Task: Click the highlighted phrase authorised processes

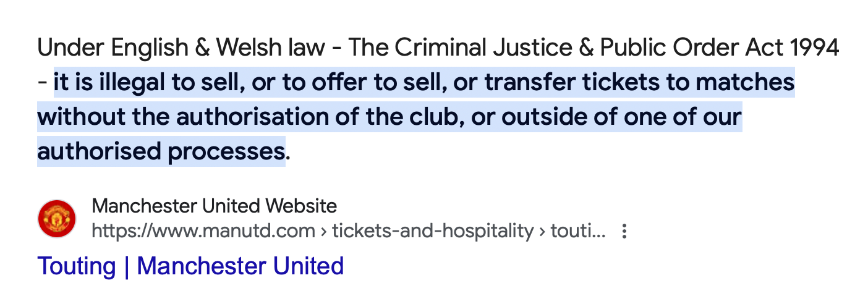Action: pos(161,151)
